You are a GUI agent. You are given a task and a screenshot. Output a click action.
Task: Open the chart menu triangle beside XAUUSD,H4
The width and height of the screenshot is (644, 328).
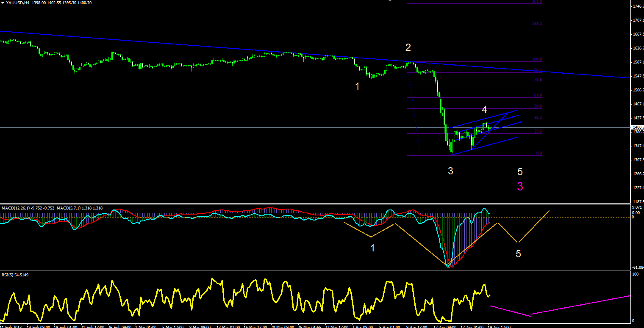tap(3, 3)
